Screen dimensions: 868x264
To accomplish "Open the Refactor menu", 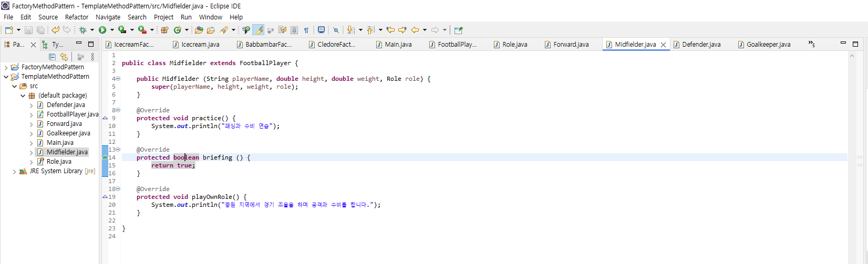I will pyautogui.click(x=77, y=17).
